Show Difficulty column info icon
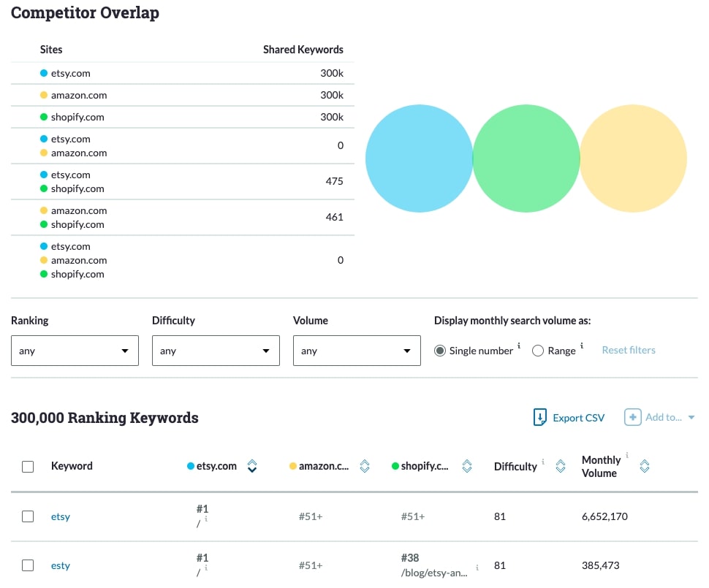 coord(543,462)
